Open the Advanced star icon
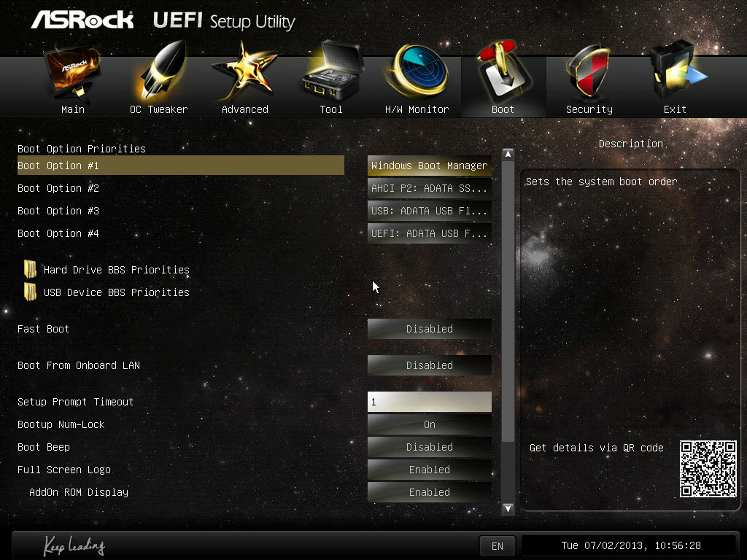Image resolution: width=747 pixels, height=560 pixels. pos(244,71)
